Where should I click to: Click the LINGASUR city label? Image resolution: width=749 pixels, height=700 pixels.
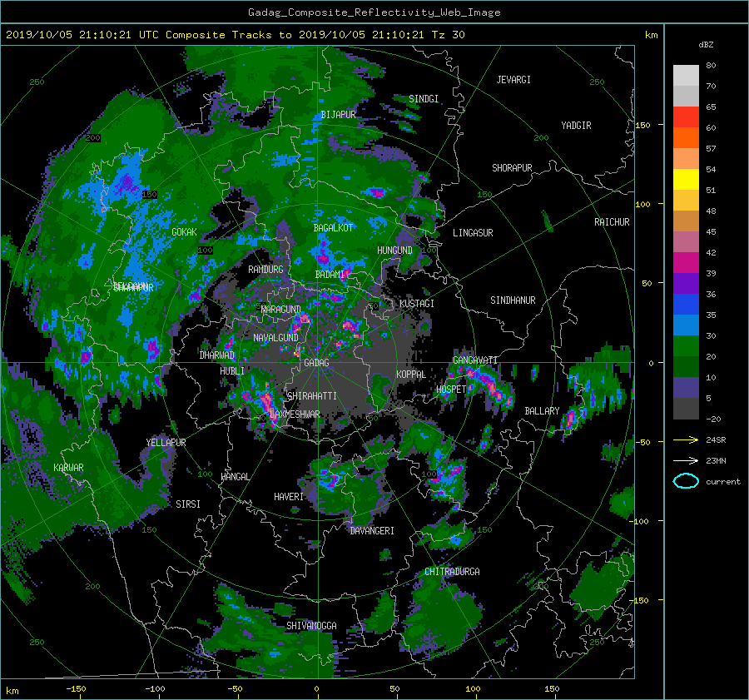click(473, 233)
